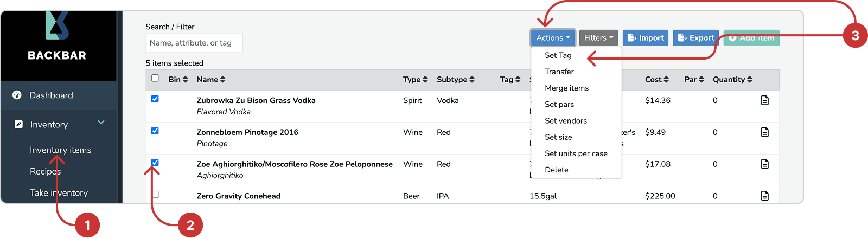Click the Export button
868x238 pixels.
point(696,38)
